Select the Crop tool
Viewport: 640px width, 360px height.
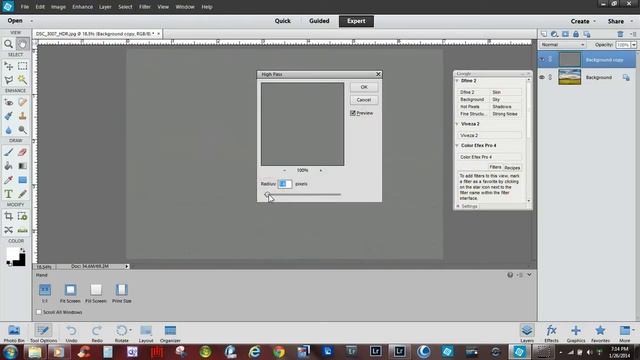[8, 216]
